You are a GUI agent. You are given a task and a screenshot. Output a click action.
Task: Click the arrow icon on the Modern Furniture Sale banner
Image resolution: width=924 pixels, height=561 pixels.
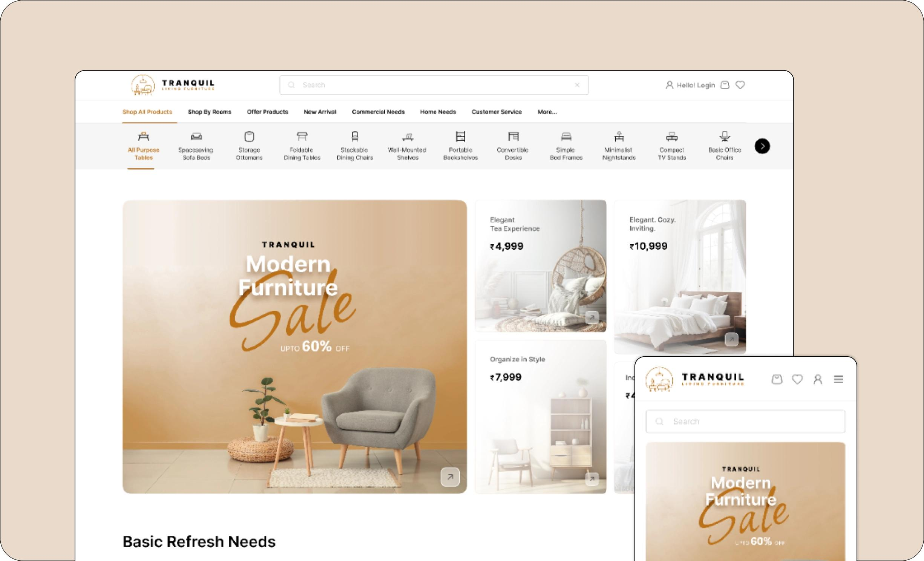(x=450, y=477)
